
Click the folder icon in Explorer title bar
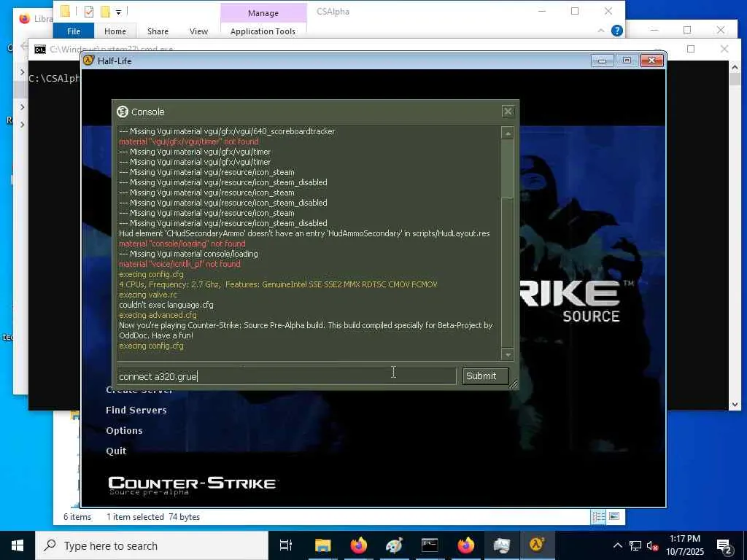pos(65,12)
